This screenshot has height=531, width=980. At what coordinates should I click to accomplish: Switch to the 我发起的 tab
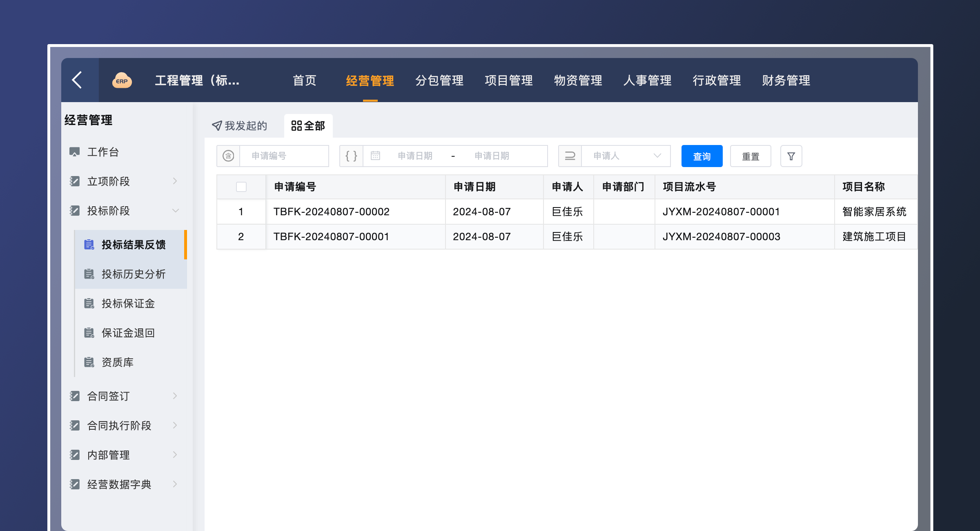(x=240, y=126)
